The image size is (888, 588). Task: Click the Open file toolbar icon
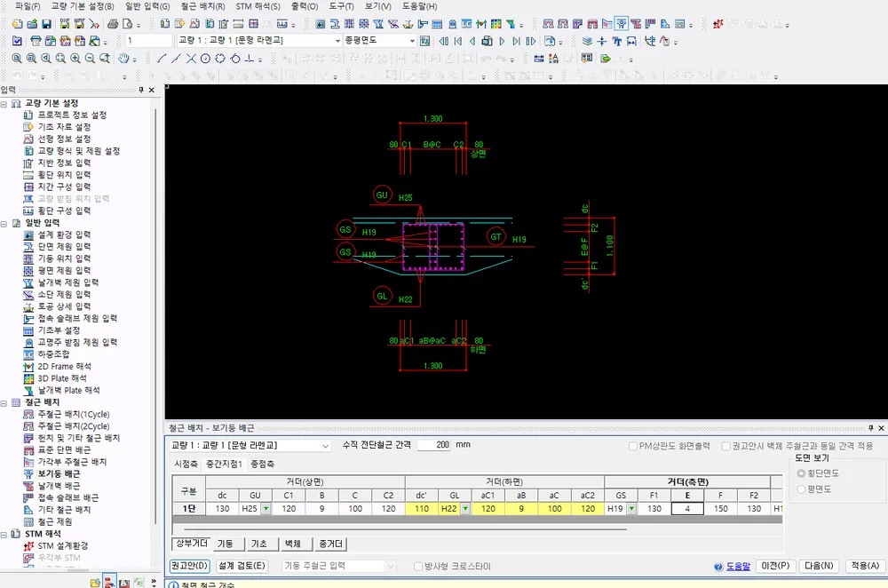32,24
